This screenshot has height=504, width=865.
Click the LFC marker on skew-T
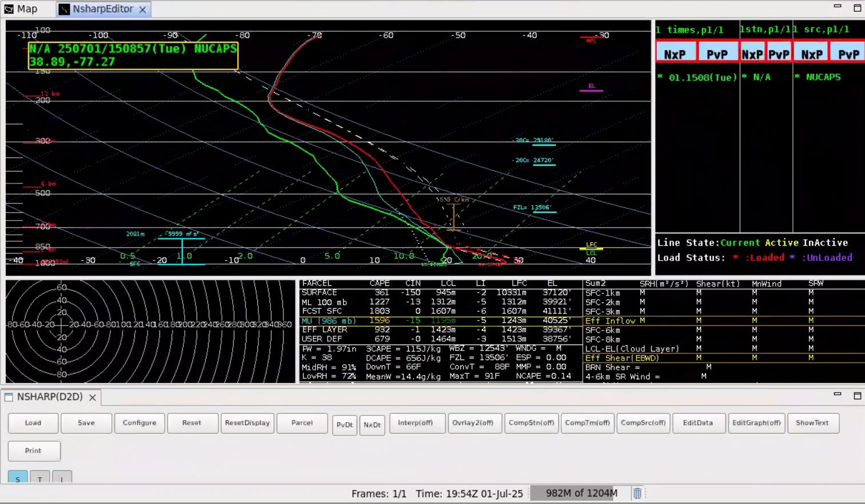point(592,245)
